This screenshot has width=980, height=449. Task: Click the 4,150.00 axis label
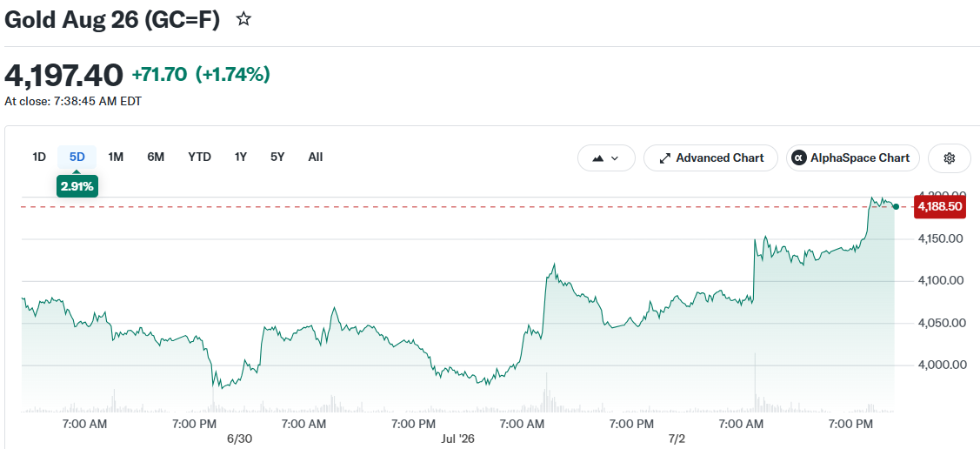pyautogui.click(x=940, y=239)
